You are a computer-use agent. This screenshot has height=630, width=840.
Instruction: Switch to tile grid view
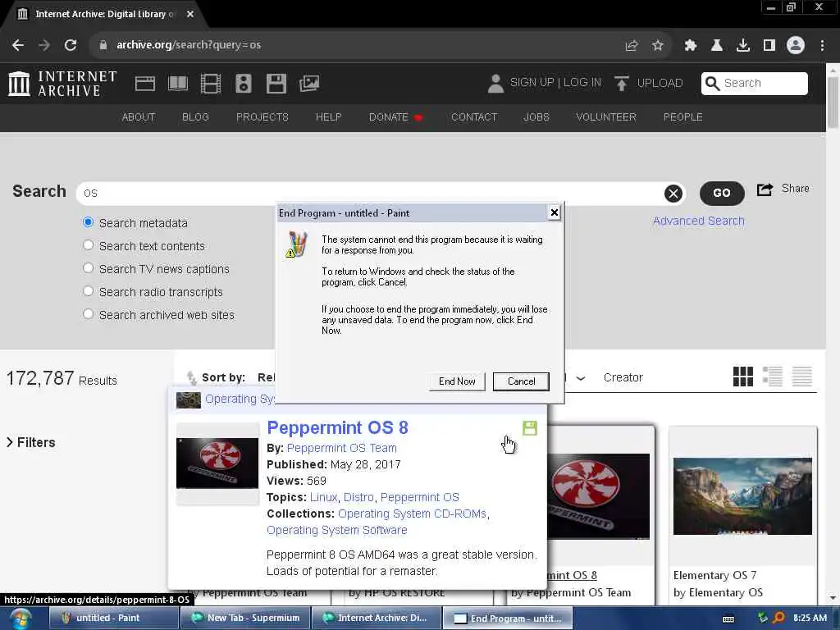[743, 377]
